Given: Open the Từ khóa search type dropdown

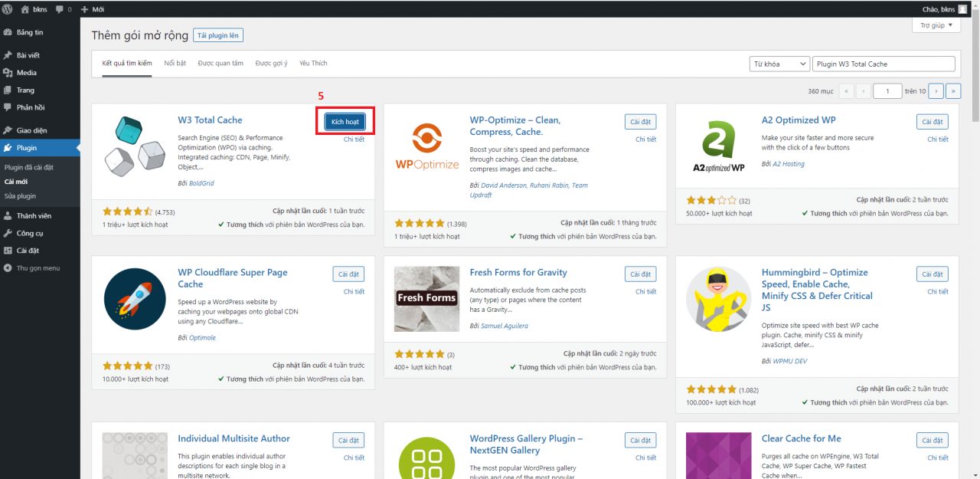Looking at the screenshot, I should click(x=779, y=64).
